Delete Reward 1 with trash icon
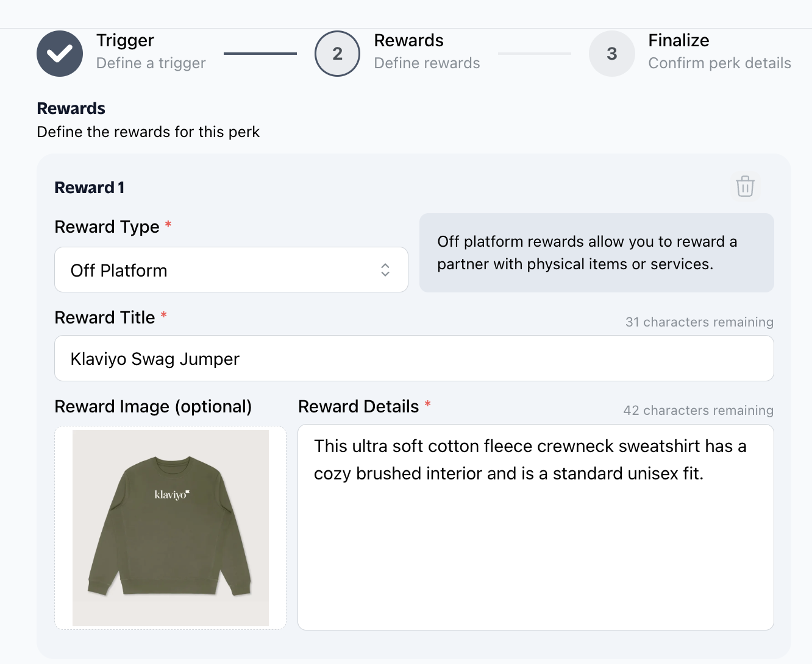This screenshot has height=664, width=812. [745, 186]
